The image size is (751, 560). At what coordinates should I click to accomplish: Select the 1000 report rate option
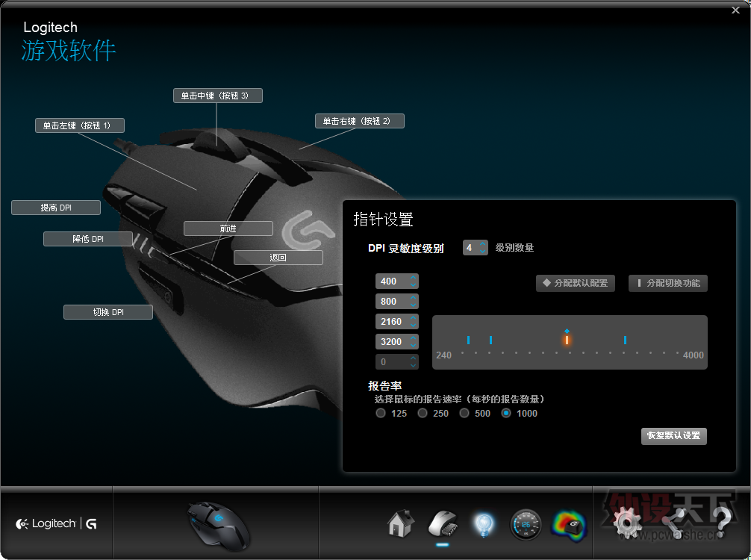506,413
